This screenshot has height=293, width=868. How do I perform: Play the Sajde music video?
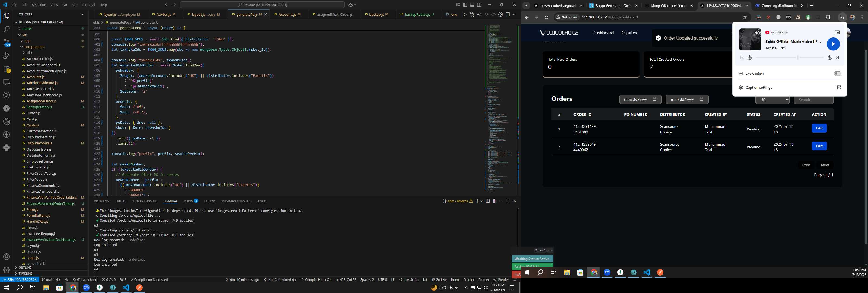(x=833, y=44)
